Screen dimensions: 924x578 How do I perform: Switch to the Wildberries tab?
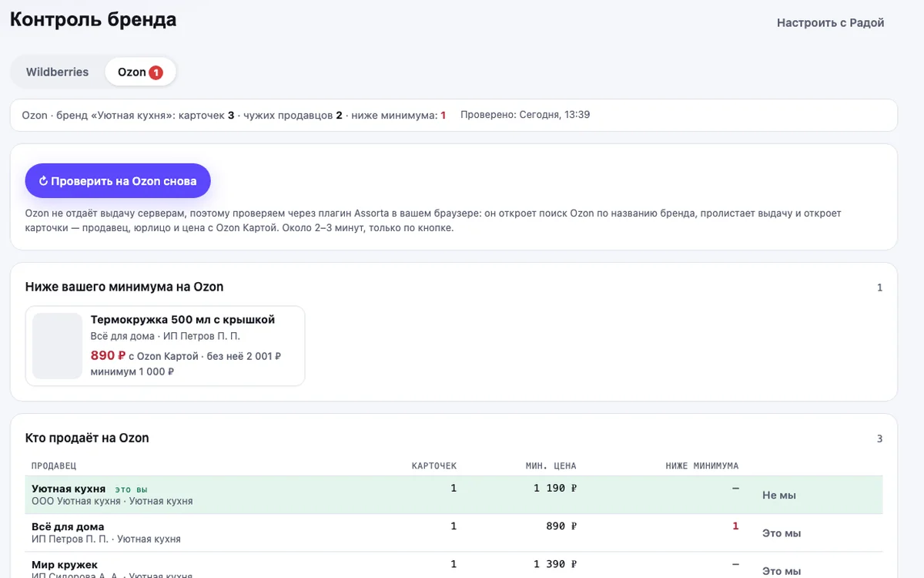58,72
